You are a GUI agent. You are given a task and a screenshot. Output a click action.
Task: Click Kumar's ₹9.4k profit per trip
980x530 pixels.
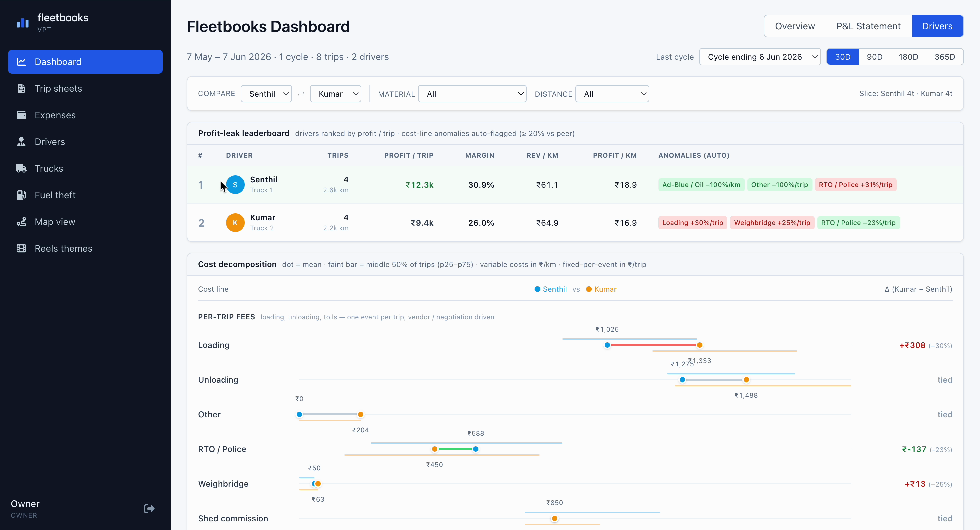(x=422, y=223)
